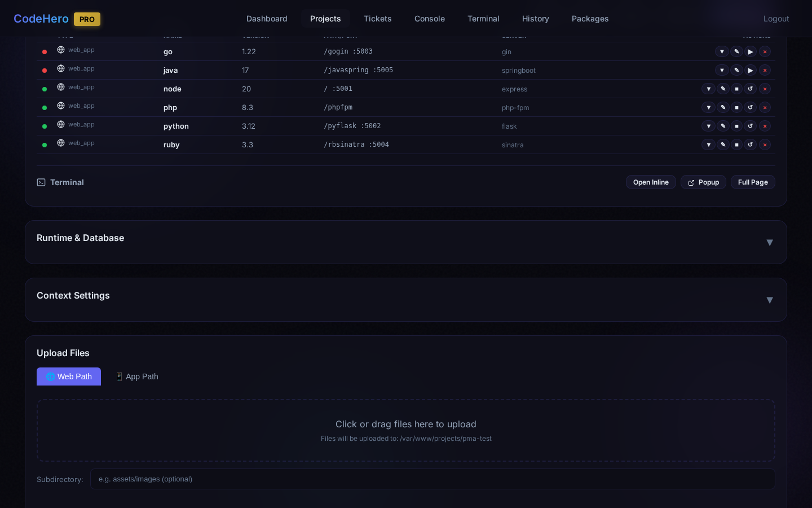Restart the php-fpm app
This screenshot has height=508, width=812.
point(750,108)
